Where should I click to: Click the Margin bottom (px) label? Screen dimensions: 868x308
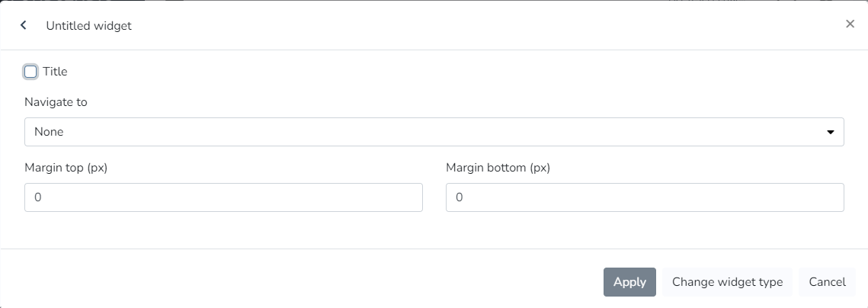[x=498, y=168]
